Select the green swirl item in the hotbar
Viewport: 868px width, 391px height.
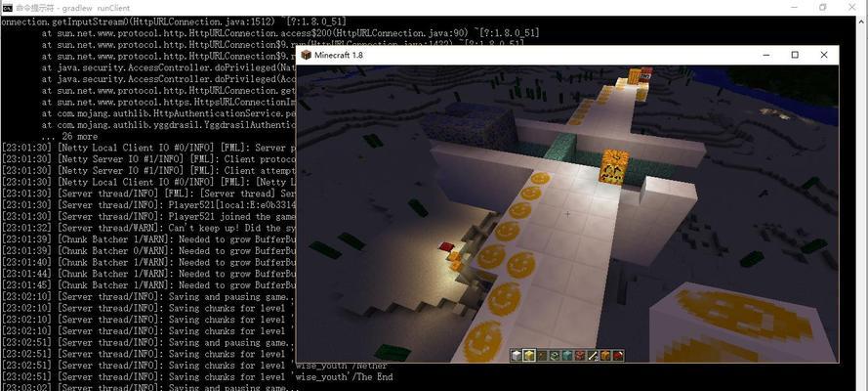click(555, 356)
